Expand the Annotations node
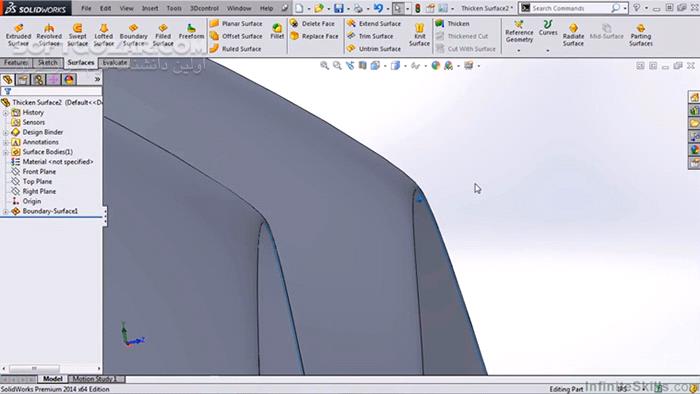Image resolution: width=700 pixels, height=394 pixels. point(6,142)
